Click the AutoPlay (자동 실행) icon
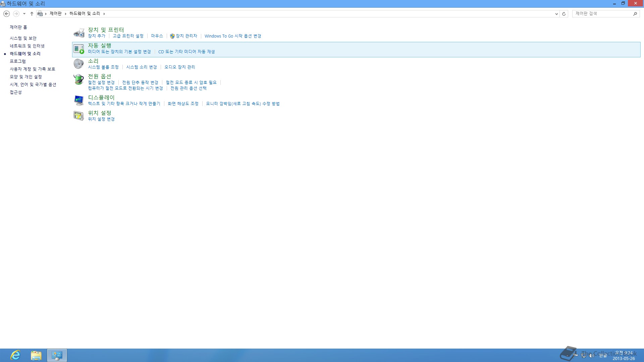The width and height of the screenshot is (644, 362). pos(79,49)
